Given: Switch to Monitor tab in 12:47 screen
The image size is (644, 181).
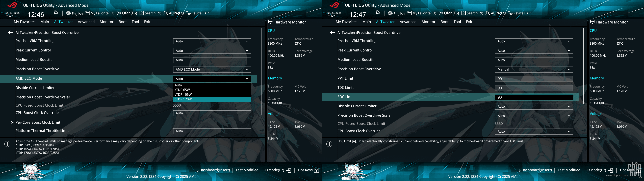Looking at the screenshot, I should [x=428, y=22].
